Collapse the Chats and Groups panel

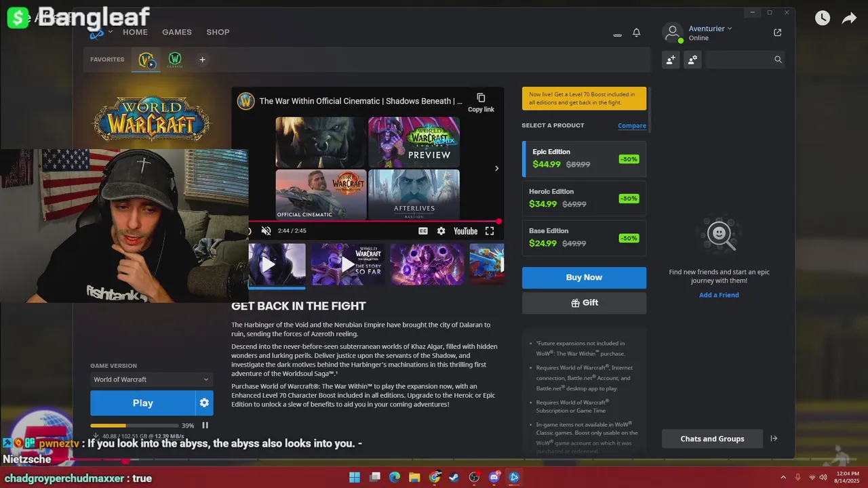pos(774,439)
